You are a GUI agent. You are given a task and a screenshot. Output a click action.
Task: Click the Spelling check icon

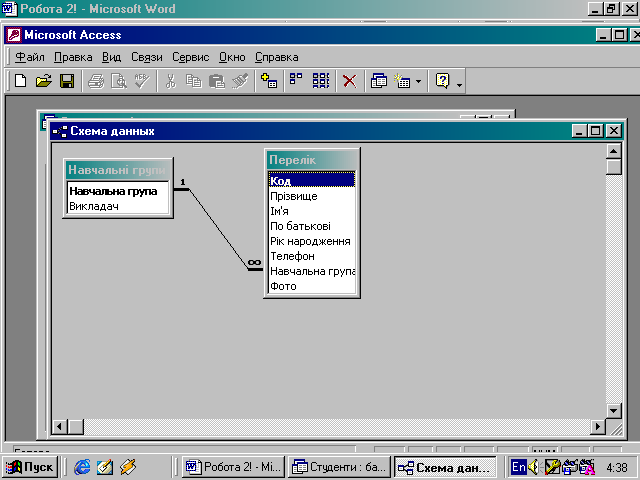coord(142,81)
